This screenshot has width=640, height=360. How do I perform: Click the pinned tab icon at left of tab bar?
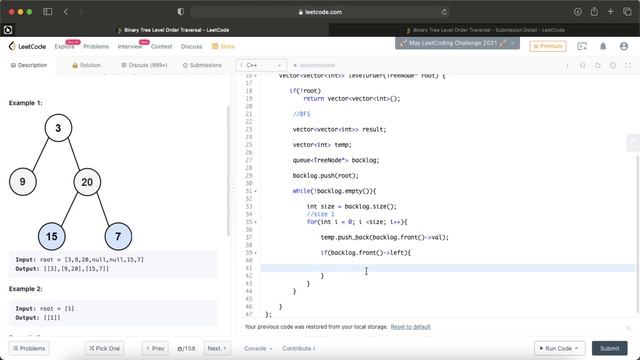[8, 30]
